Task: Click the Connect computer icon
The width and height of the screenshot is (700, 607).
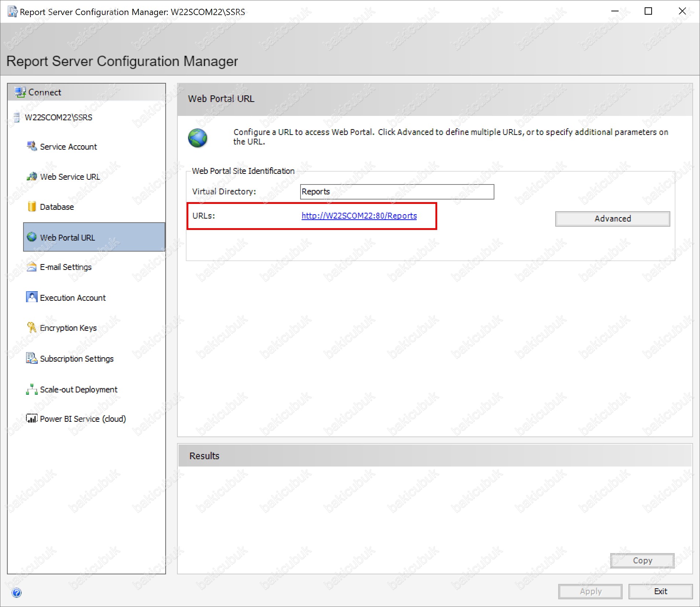Action: (x=20, y=92)
